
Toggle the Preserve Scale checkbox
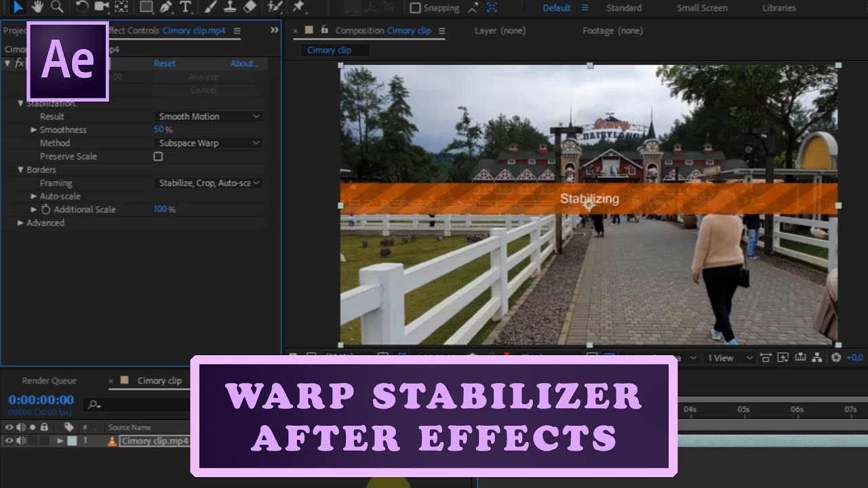157,156
